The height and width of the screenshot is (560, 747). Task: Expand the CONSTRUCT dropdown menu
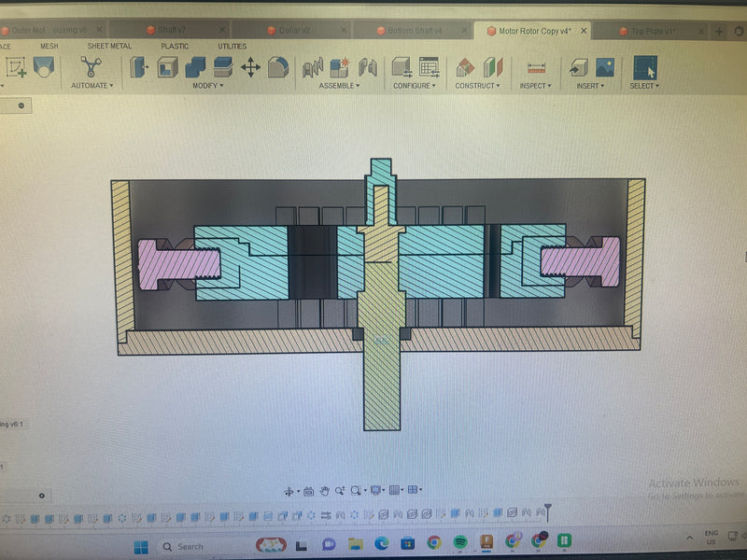pyautogui.click(x=477, y=86)
